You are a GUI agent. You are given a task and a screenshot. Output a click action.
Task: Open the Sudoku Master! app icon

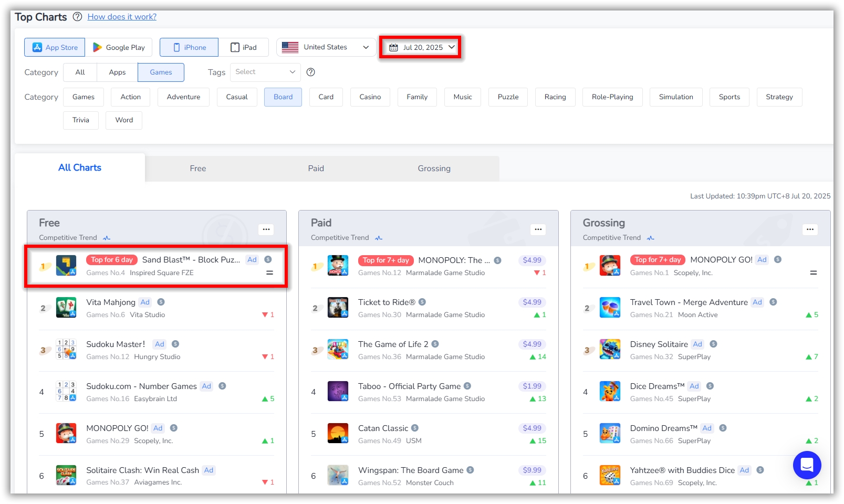pyautogui.click(x=66, y=350)
